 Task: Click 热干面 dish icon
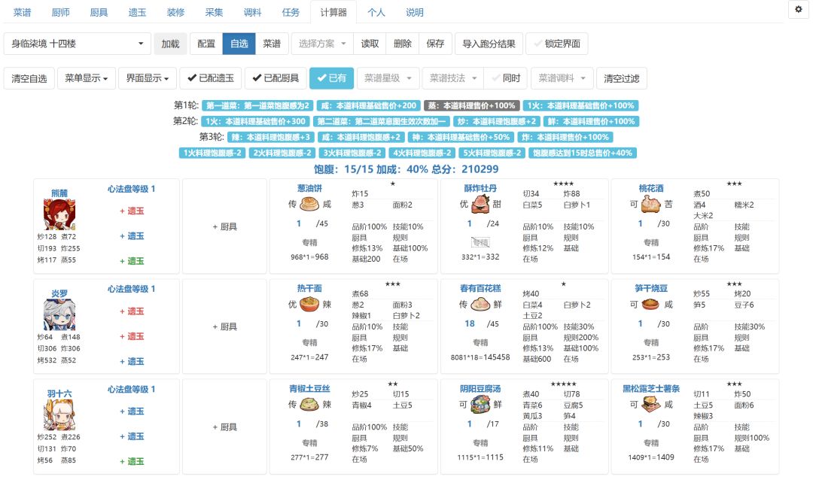pos(309,304)
